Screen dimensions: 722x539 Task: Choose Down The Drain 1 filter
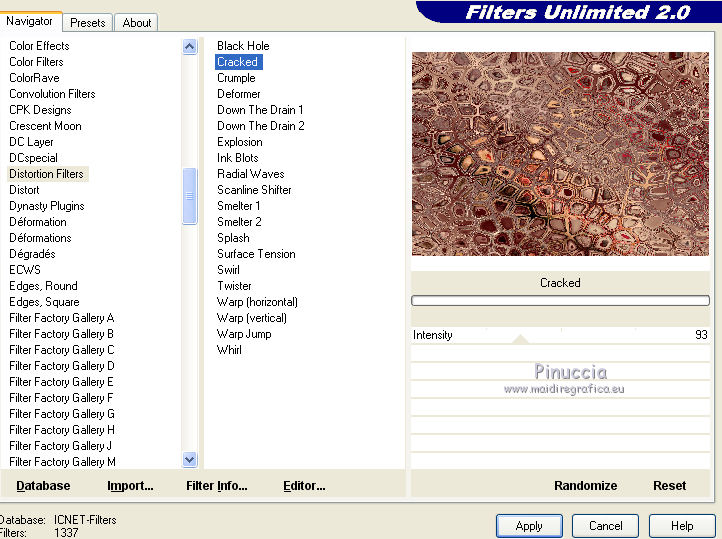pyautogui.click(x=260, y=110)
